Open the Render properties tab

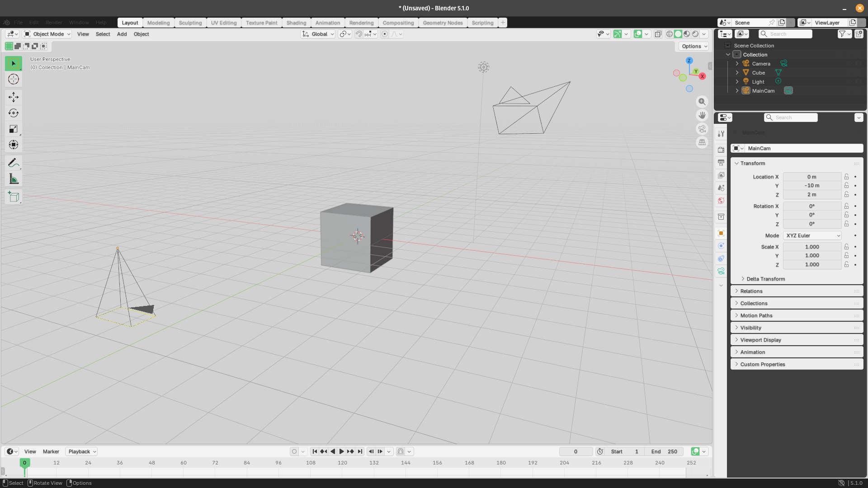(721, 150)
